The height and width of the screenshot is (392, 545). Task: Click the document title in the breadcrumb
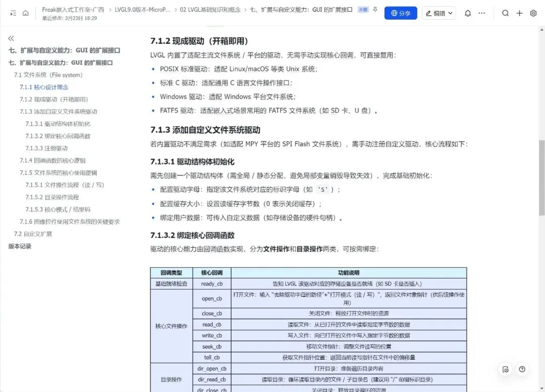click(x=301, y=10)
